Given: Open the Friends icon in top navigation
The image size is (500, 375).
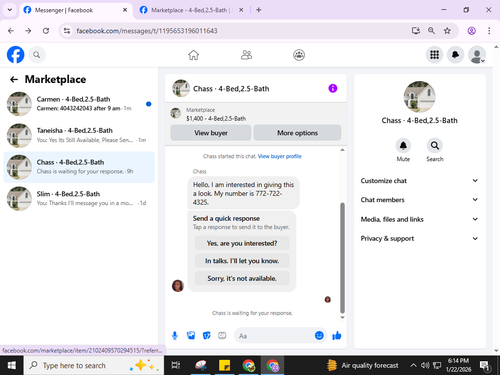Looking at the screenshot, I should [246, 55].
